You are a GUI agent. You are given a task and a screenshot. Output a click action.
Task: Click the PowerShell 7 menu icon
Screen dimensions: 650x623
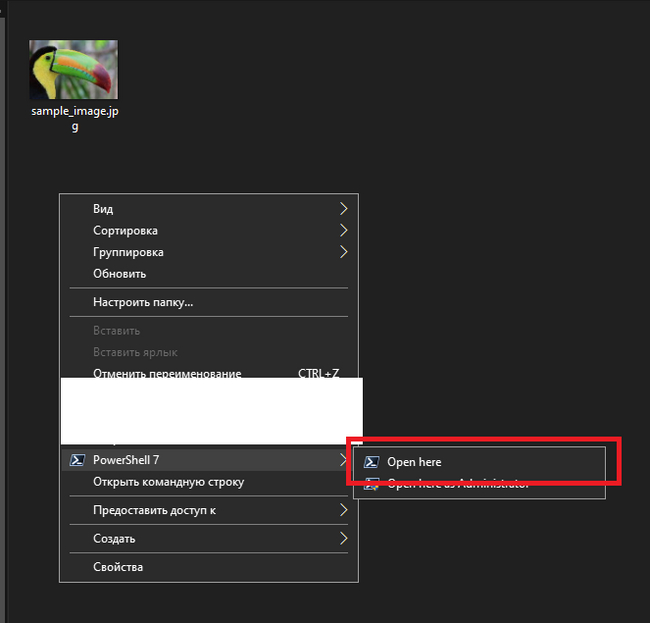(78, 460)
